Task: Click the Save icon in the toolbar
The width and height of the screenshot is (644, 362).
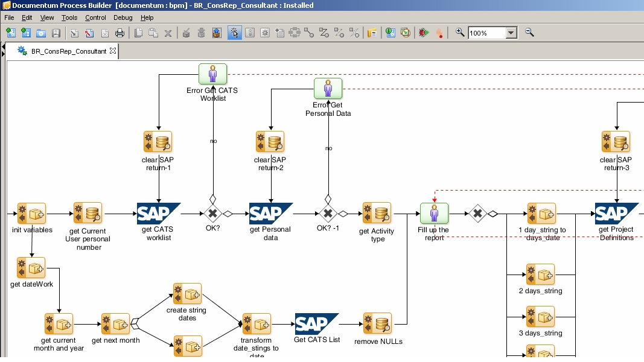Action: pyautogui.click(x=56, y=33)
